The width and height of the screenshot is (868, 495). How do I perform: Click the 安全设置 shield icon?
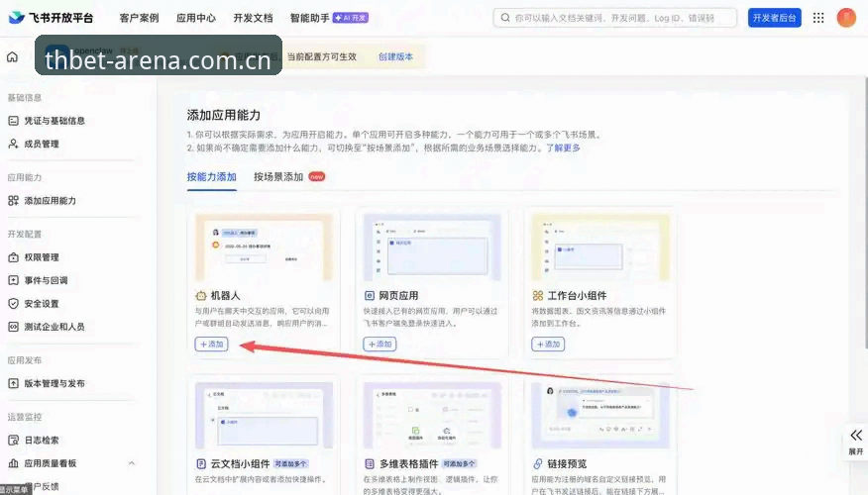pyautogui.click(x=13, y=304)
